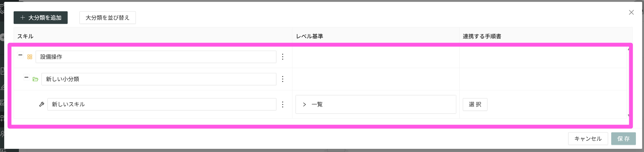Click the wrench icon beside 新しいスキル
This screenshot has height=152, width=644.
tap(42, 104)
